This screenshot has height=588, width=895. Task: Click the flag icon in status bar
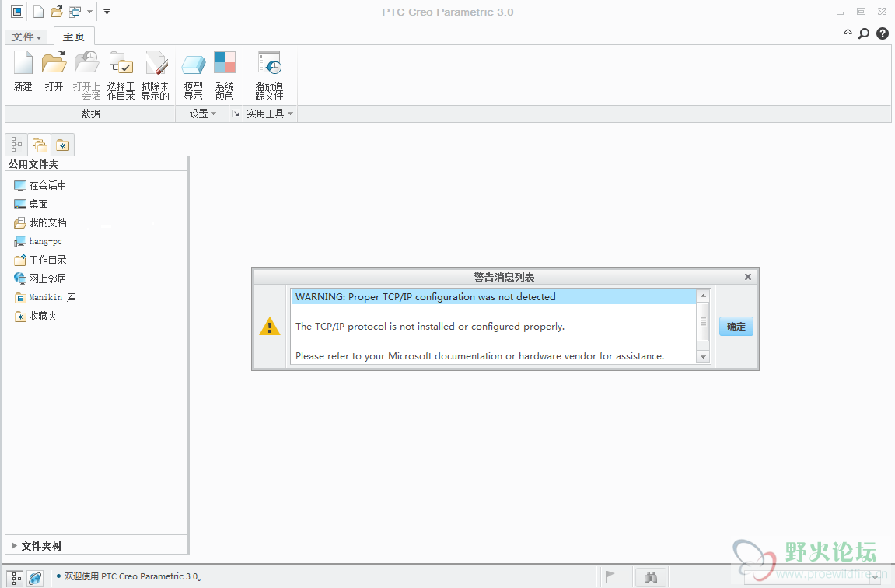pyautogui.click(x=610, y=576)
